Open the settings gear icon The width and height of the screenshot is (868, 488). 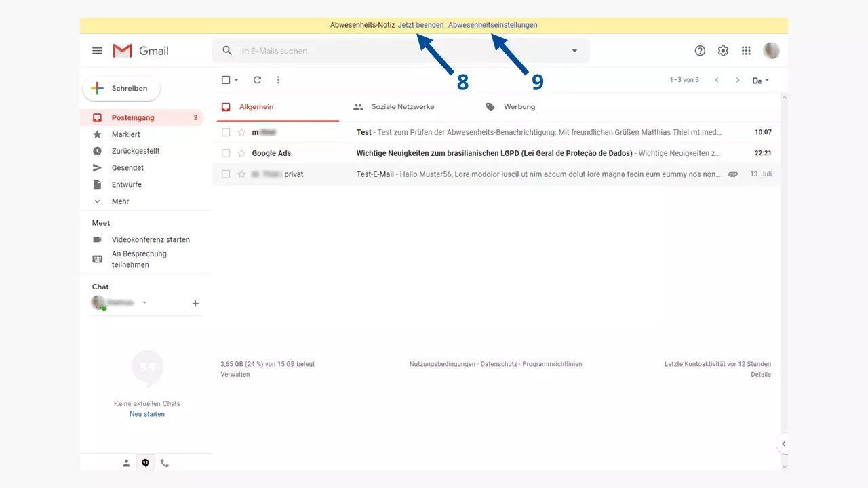[x=723, y=51]
